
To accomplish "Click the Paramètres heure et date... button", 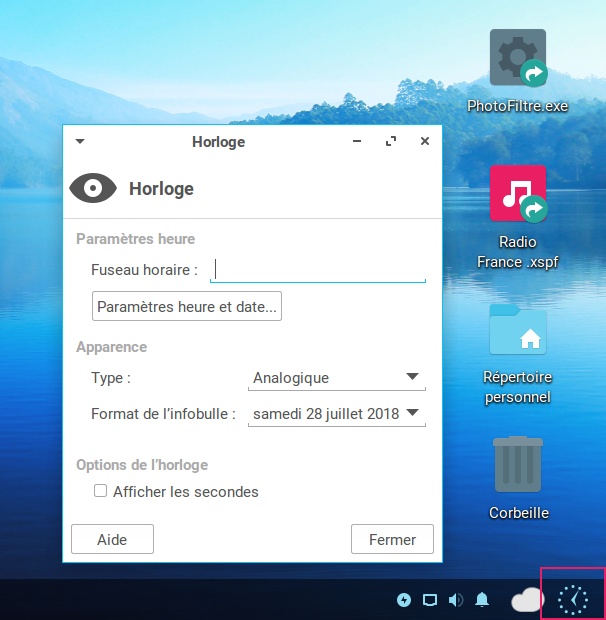I will click(187, 307).
